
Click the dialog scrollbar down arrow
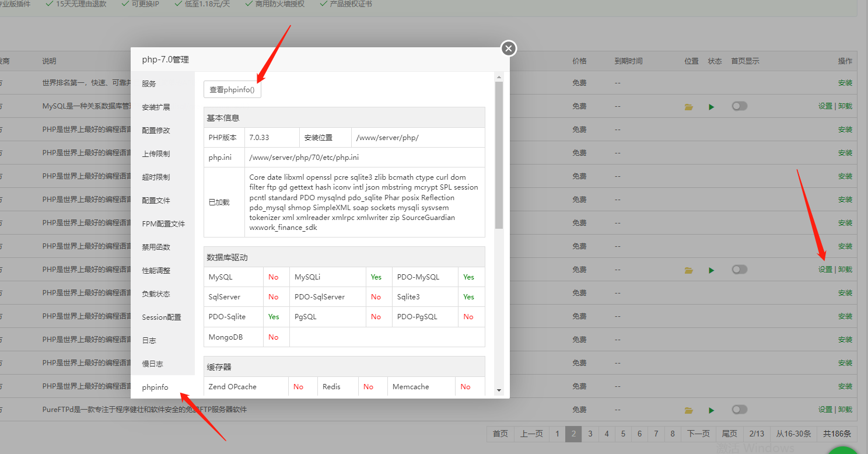click(499, 390)
